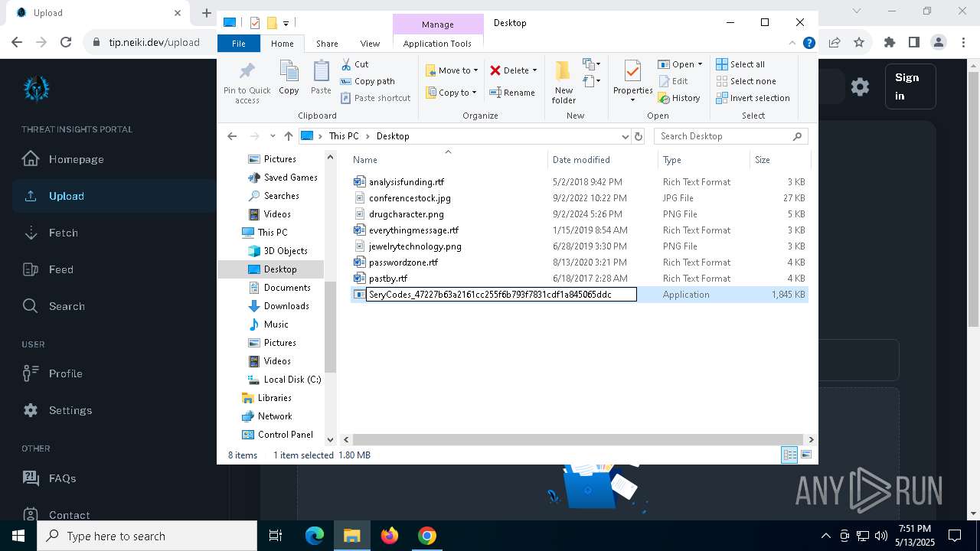Expand the Open dropdown arrow
The width and height of the screenshot is (980, 551).
click(x=700, y=64)
